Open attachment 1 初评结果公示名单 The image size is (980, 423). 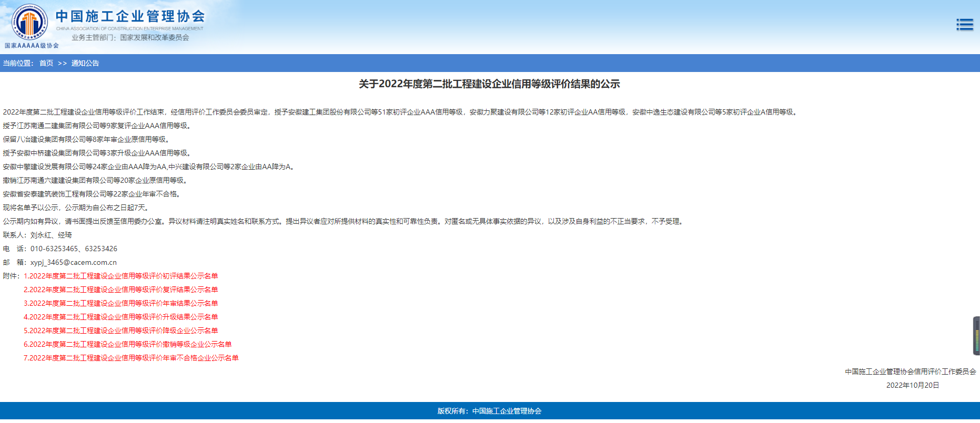(x=120, y=276)
